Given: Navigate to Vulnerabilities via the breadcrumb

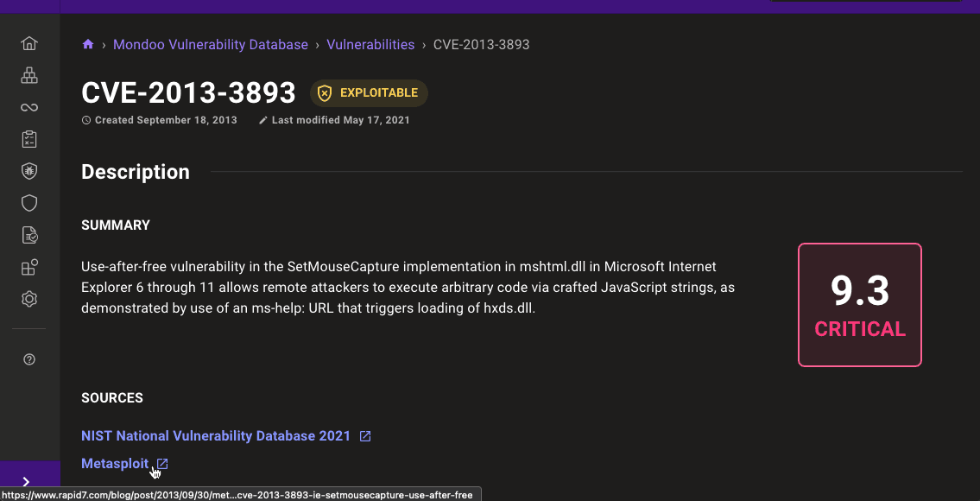Looking at the screenshot, I should tap(370, 44).
